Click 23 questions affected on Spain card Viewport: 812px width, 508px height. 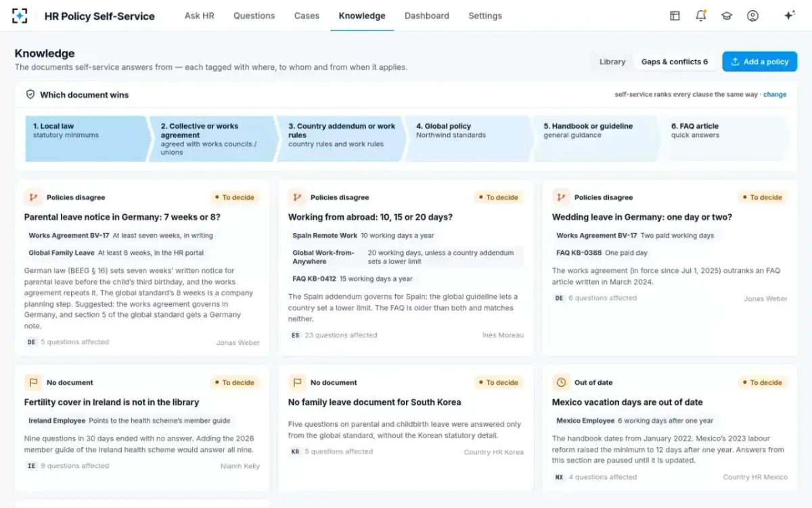tap(341, 335)
